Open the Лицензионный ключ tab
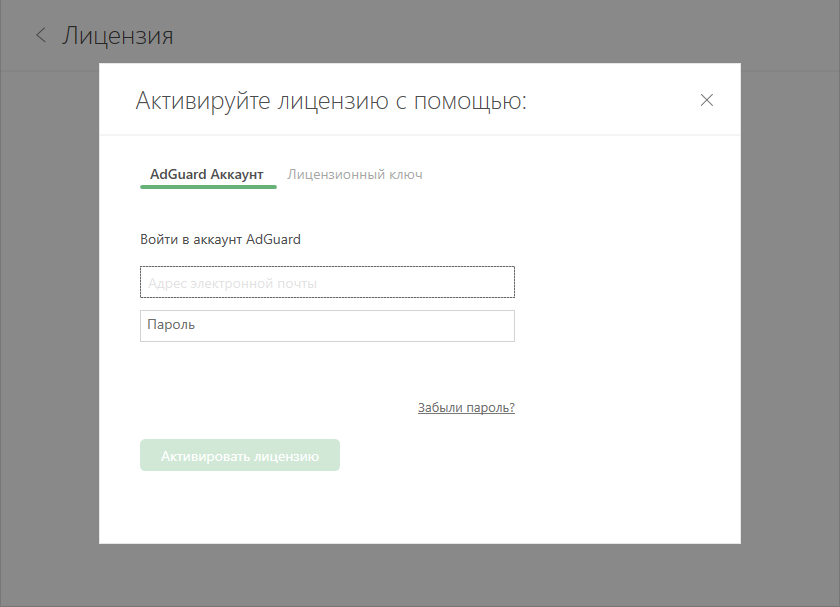This screenshot has width=840, height=607. (x=355, y=175)
